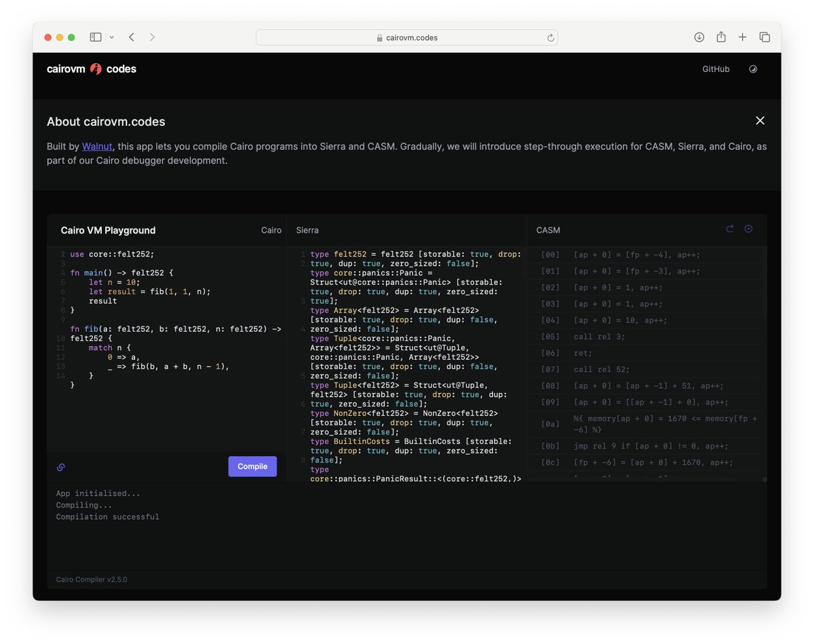This screenshot has width=814, height=644.
Task: Click the 'Cairo VM Playground' title
Action: click(x=108, y=230)
